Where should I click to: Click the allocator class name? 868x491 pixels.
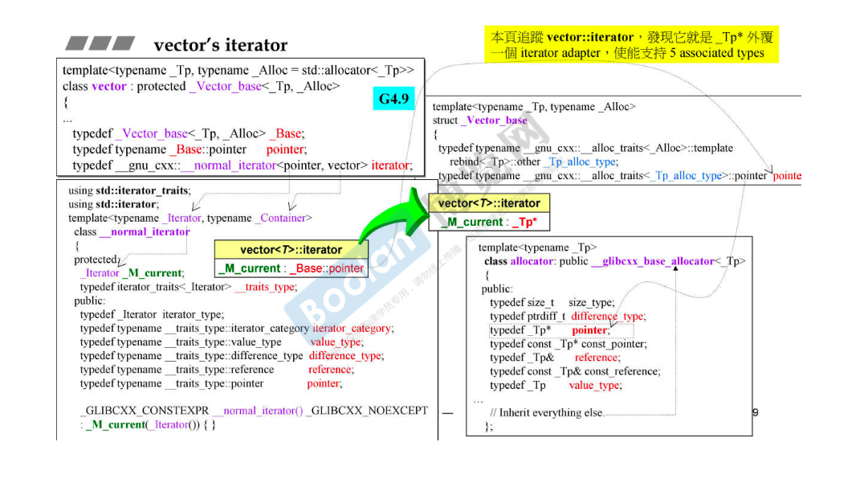coord(532,261)
